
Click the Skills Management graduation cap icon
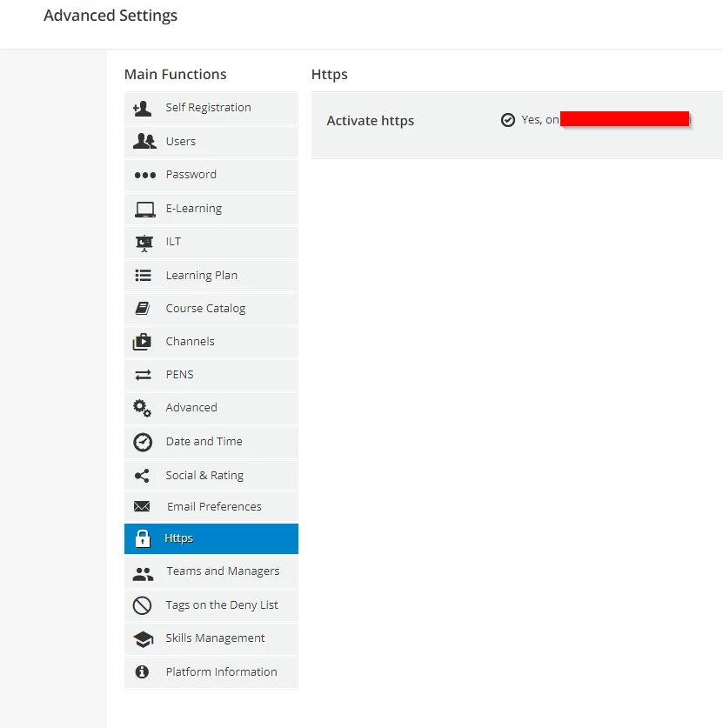[143, 639]
